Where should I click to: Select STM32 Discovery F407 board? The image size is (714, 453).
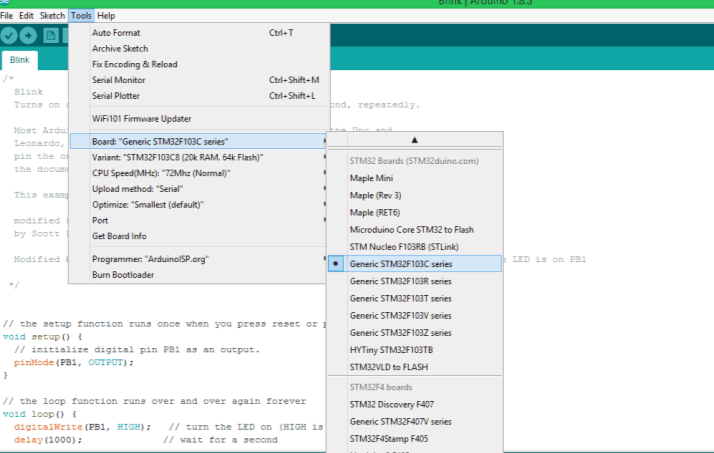pyautogui.click(x=415, y=404)
